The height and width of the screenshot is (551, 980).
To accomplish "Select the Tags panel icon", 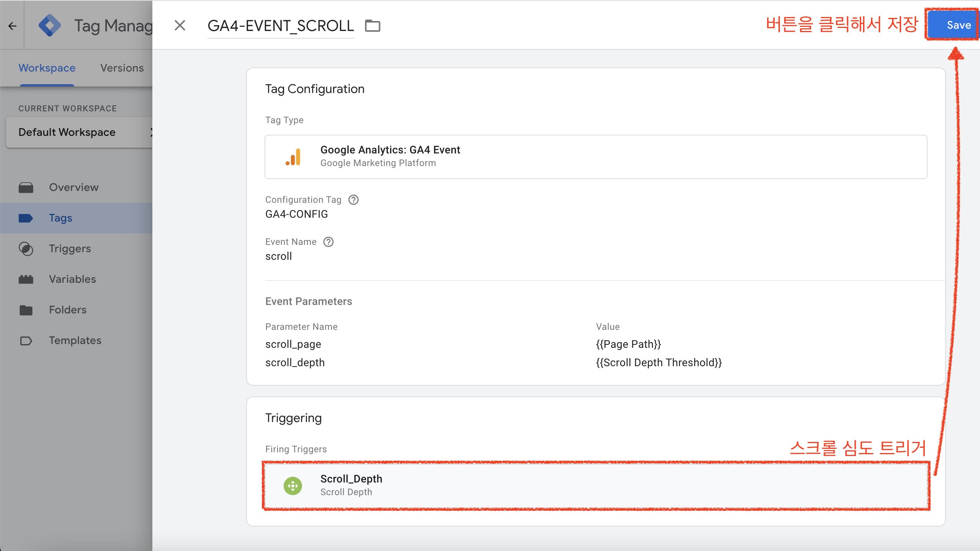I will point(26,218).
